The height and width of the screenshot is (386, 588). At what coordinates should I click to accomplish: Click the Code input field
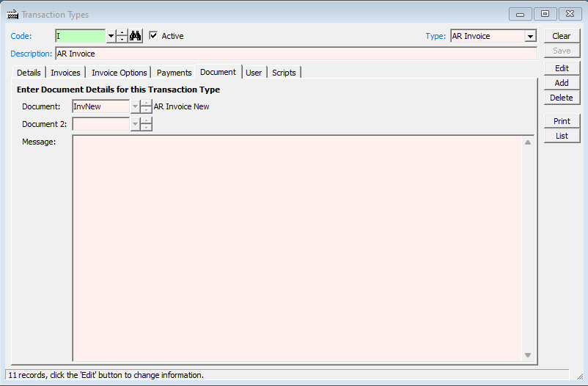pyautogui.click(x=80, y=36)
